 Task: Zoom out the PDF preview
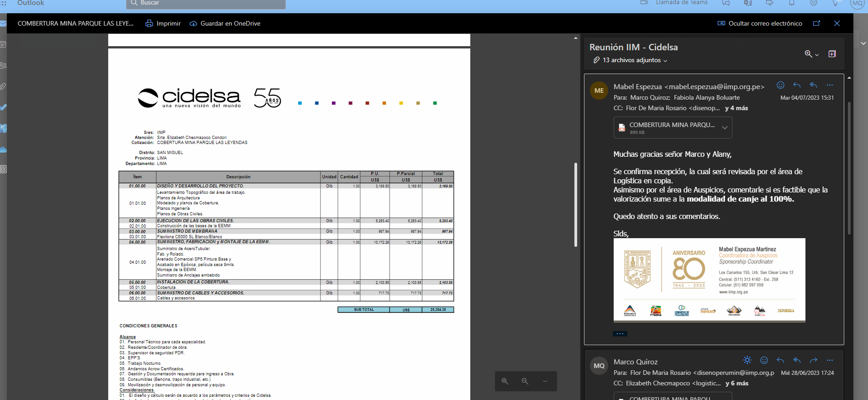[525, 381]
